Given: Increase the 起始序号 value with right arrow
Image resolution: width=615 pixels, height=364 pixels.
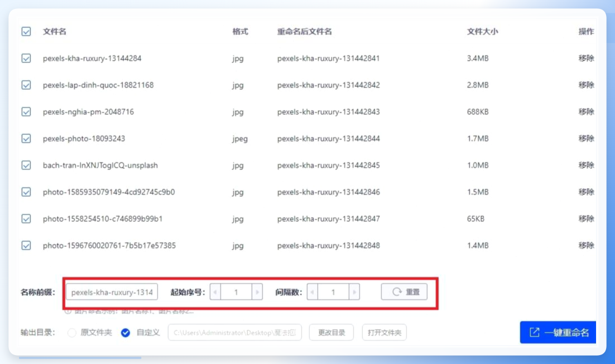Looking at the screenshot, I should click(257, 292).
